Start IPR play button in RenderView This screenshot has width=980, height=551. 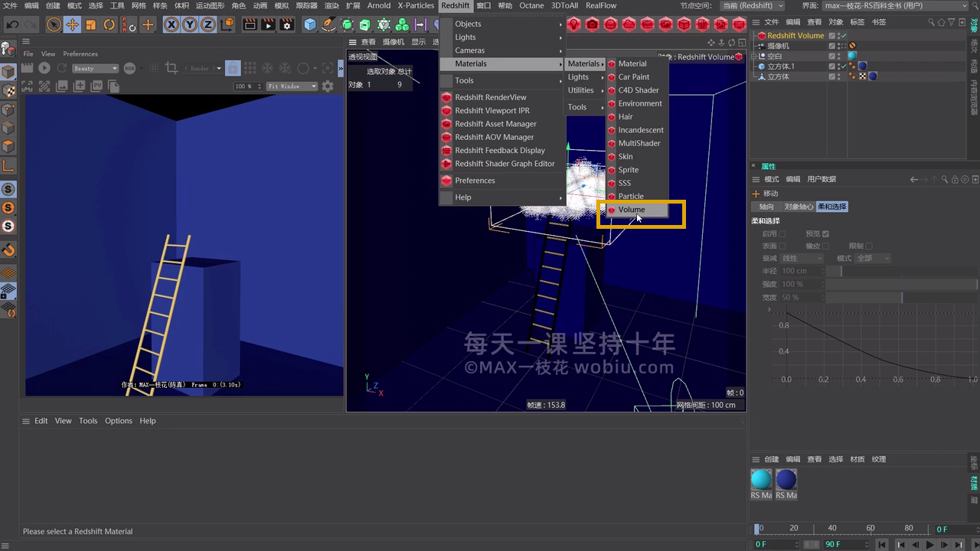[44, 68]
